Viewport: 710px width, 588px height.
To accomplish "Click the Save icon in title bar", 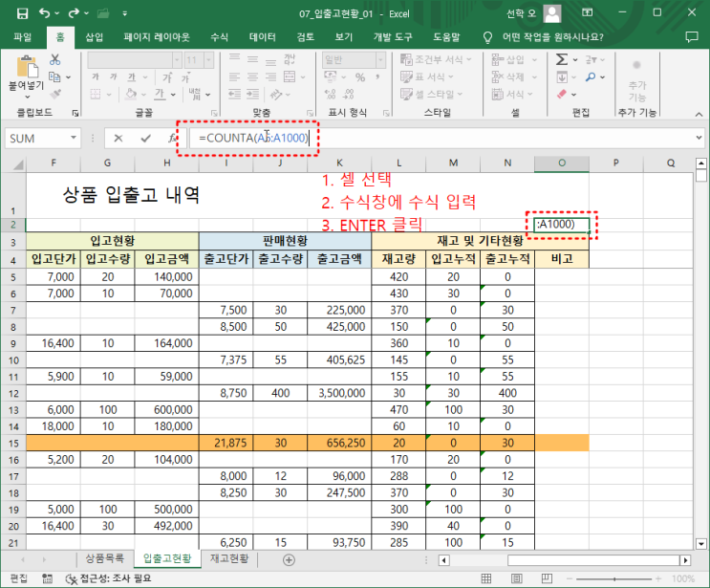I will (x=22, y=13).
